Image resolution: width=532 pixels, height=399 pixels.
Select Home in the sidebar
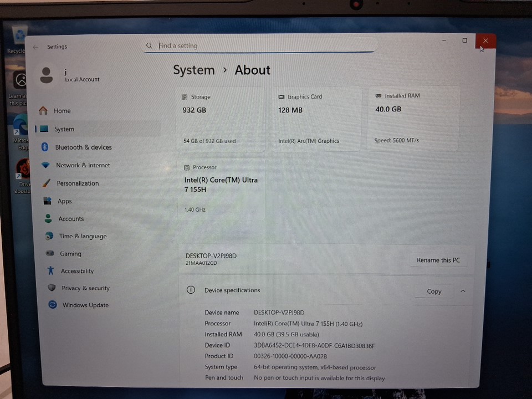[62, 111]
